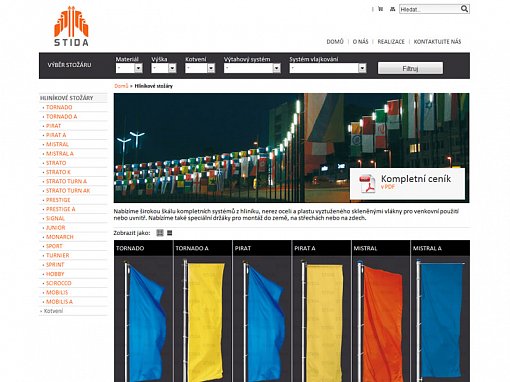Image resolution: width=510 pixels, height=382 pixels.
Task: Expand the Výška dropdown
Action: point(164,68)
